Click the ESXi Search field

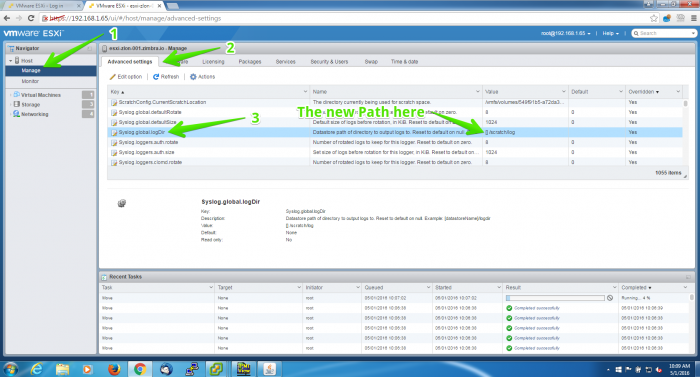click(x=664, y=34)
